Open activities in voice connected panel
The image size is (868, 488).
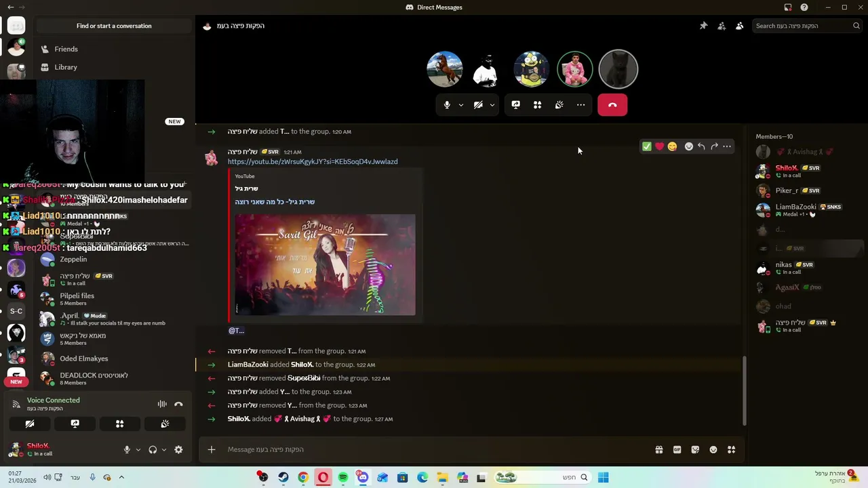point(119,424)
